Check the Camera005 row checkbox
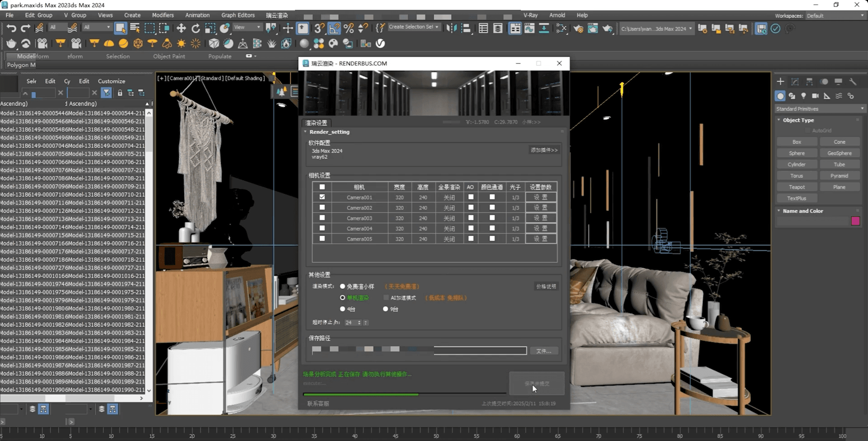 click(322, 239)
